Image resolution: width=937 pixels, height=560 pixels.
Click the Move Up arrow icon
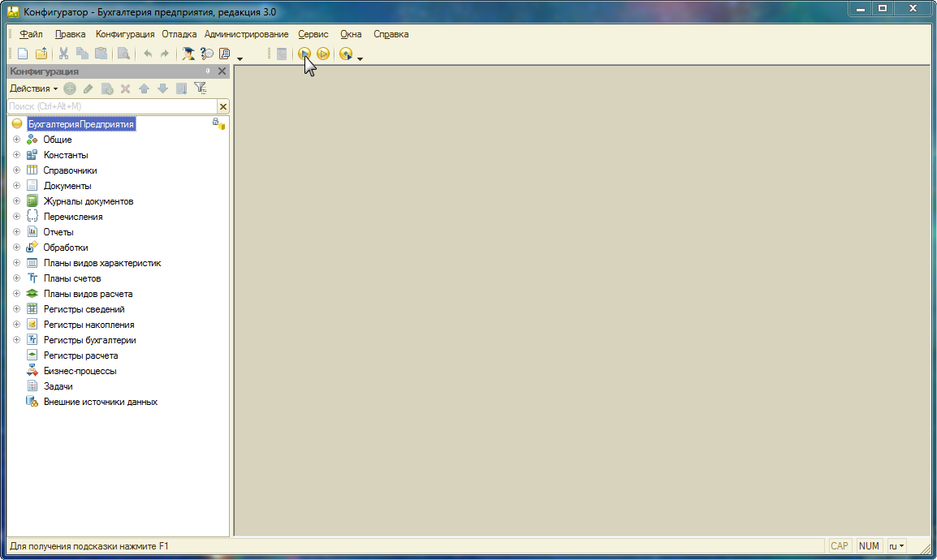click(x=144, y=88)
